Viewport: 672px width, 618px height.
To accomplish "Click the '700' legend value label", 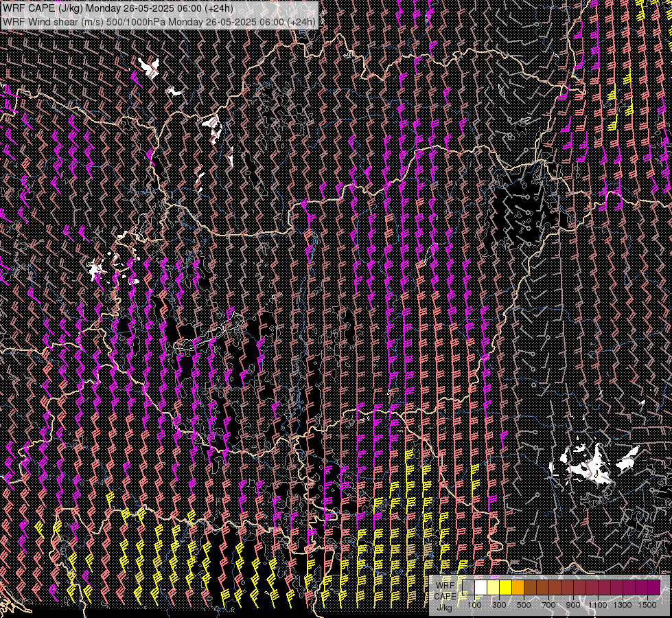I will pos(548,605).
